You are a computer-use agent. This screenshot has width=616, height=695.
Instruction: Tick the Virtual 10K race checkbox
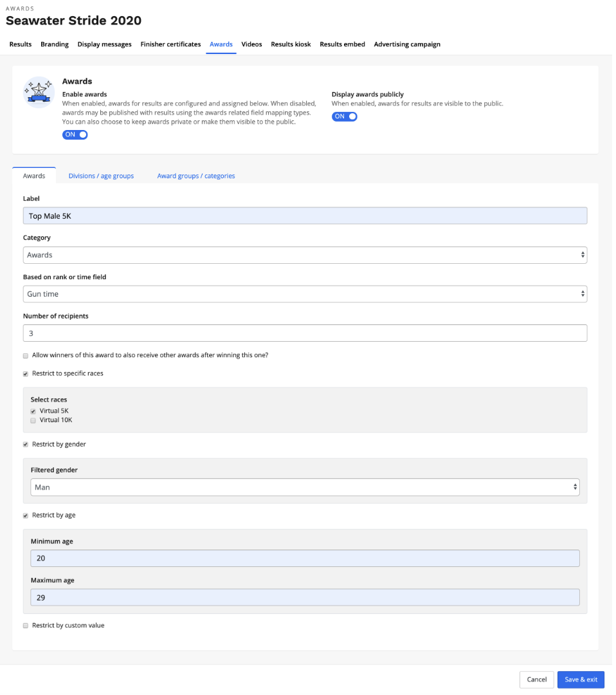pyautogui.click(x=33, y=421)
